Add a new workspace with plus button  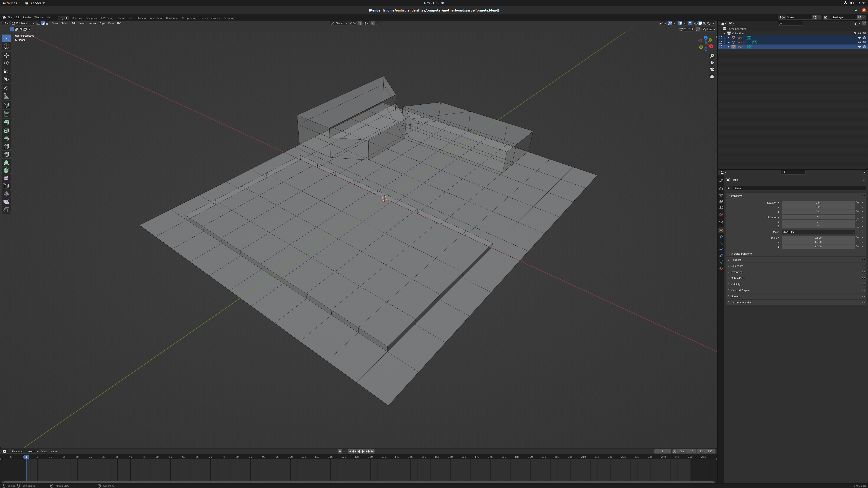coord(238,18)
